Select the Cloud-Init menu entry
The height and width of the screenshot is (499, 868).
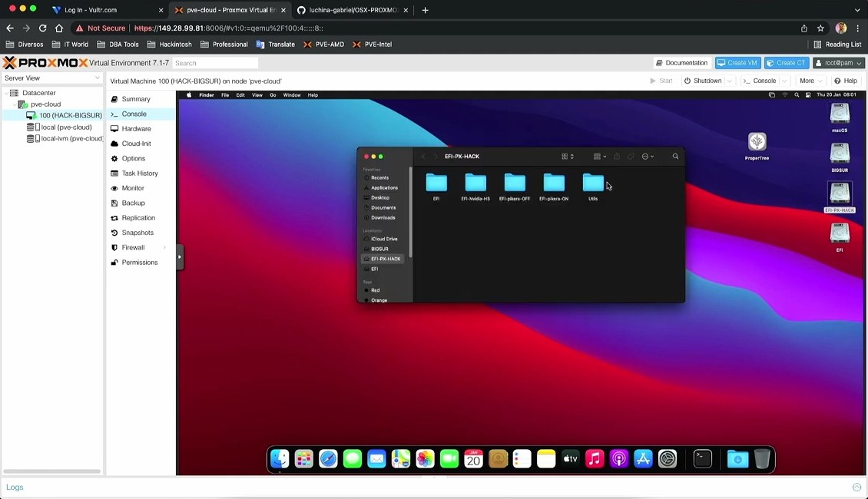(136, 144)
